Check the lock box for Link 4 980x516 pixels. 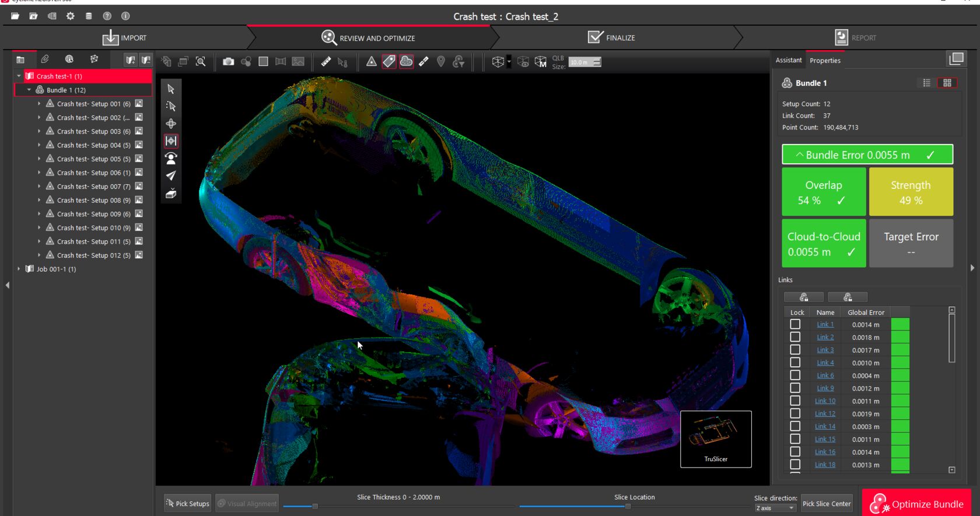pyautogui.click(x=794, y=363)
